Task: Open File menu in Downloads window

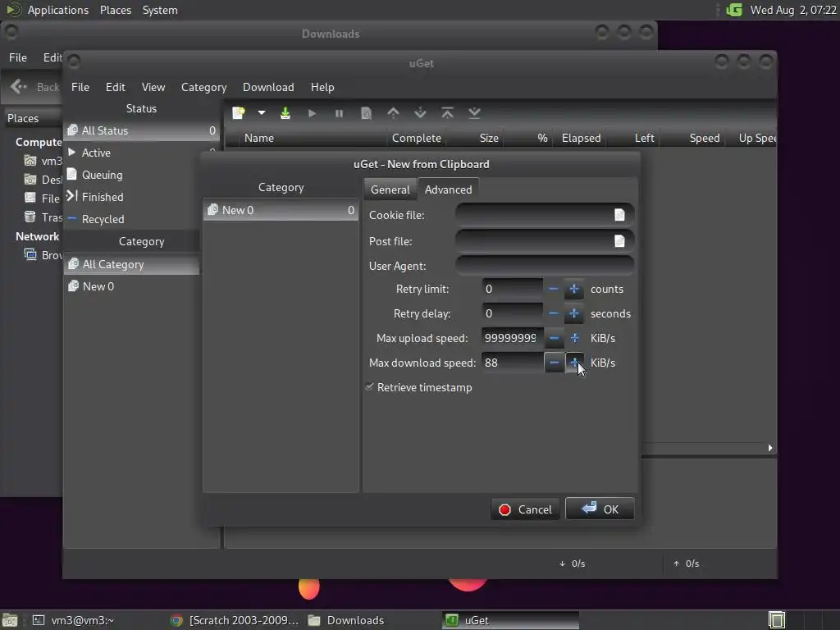Action: pyautogui.click(x=18, y=57)
